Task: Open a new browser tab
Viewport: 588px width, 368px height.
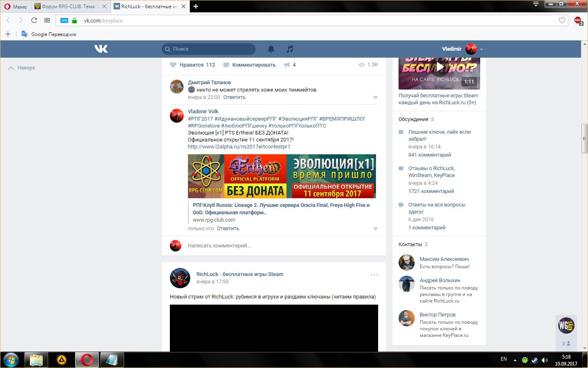Action: pyautogui.click(x=196, y=7)
